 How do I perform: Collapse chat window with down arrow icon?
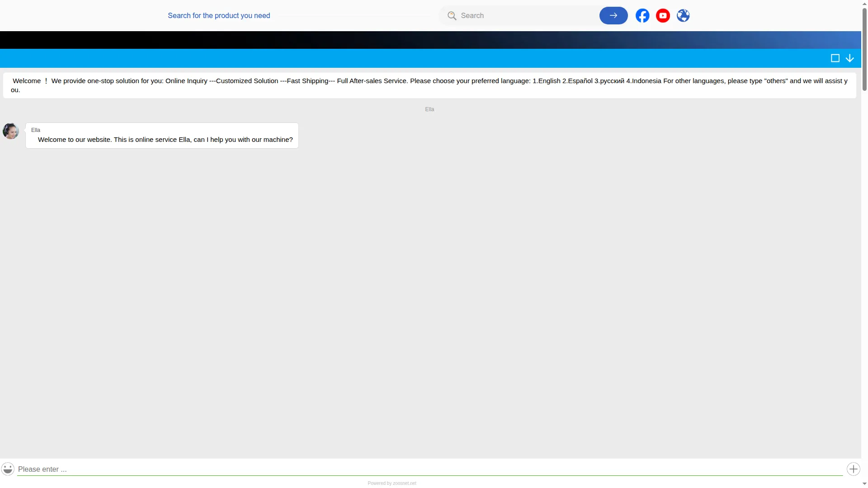pyautogui.click(x=850, y=58)
